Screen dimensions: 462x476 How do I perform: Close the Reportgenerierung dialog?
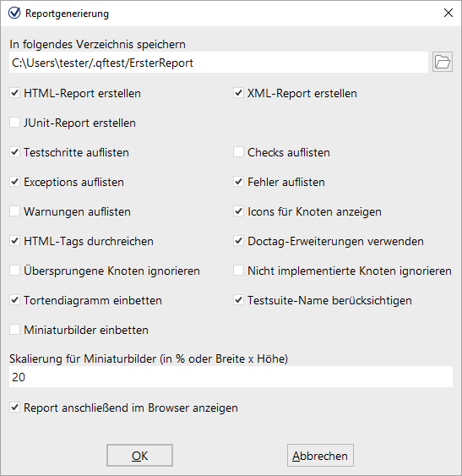(x=448, y=13)
